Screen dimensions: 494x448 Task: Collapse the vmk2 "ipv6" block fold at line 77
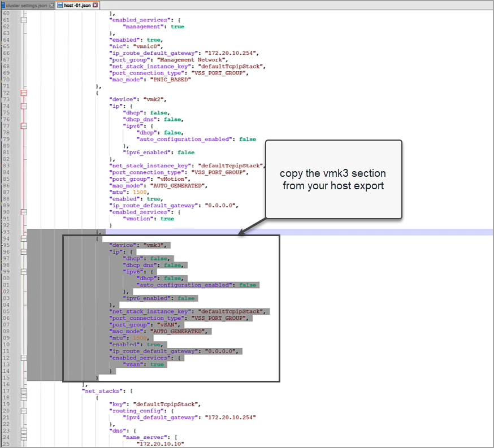[x=24, y=126]
